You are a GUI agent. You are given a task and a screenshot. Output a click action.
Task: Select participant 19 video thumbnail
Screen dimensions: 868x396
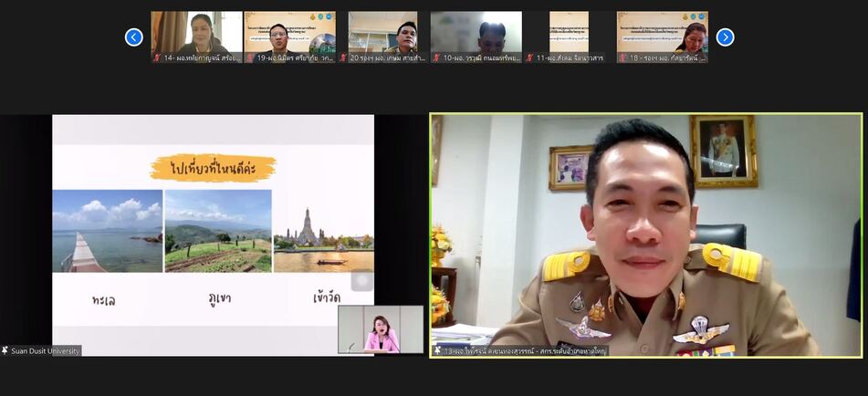pos(289,32)
